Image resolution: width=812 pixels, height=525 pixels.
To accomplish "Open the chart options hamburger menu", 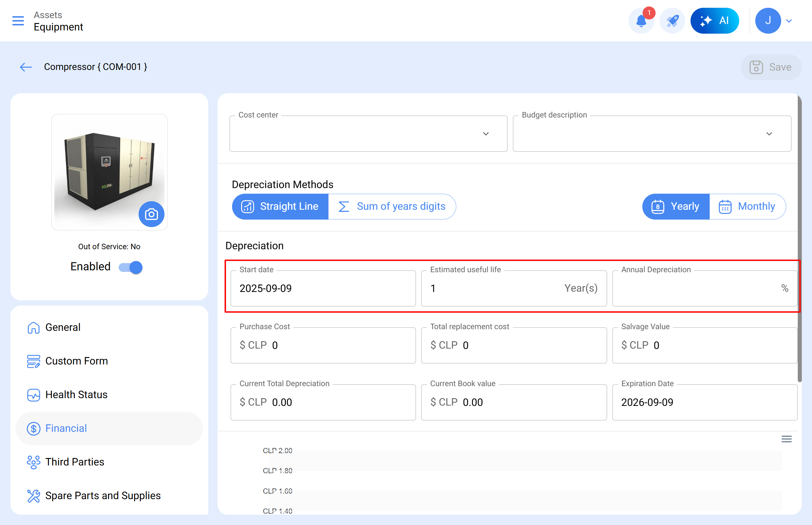I will pyautogui.click(x=786, y=439).
